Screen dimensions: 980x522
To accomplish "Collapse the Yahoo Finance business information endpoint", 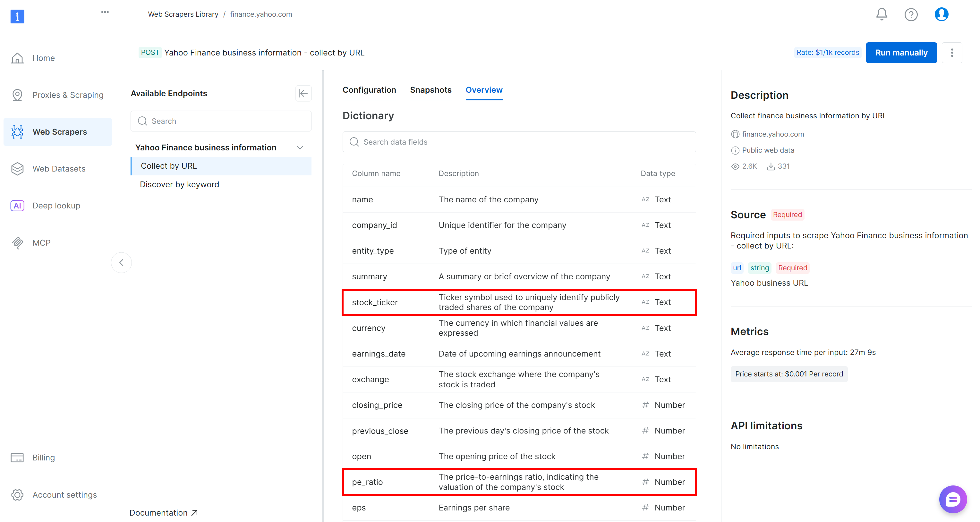I will [300, 147].
